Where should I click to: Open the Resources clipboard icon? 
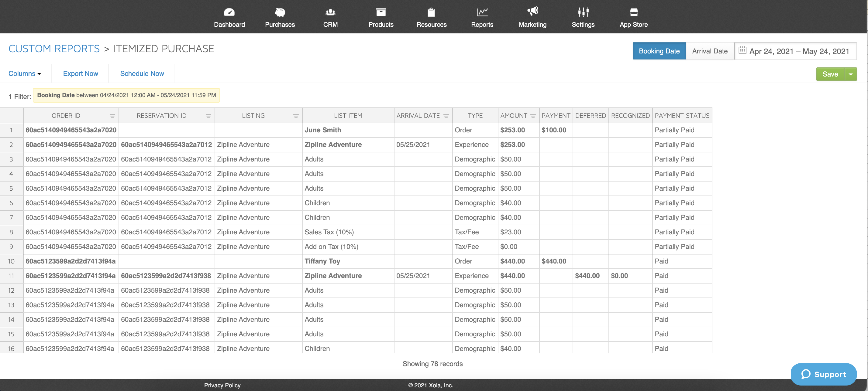(x=431, y=12)
